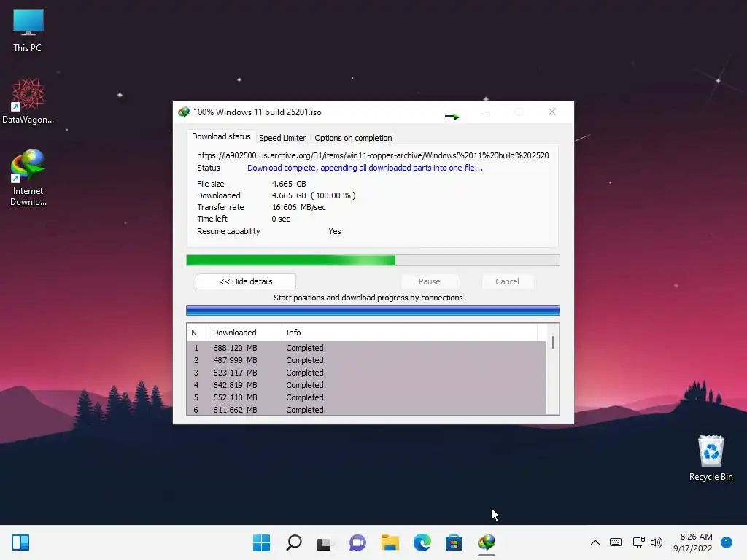Click the Time left value 0 sec
Image resolution: width=747 pixels, height=560 pixels.
281,219
